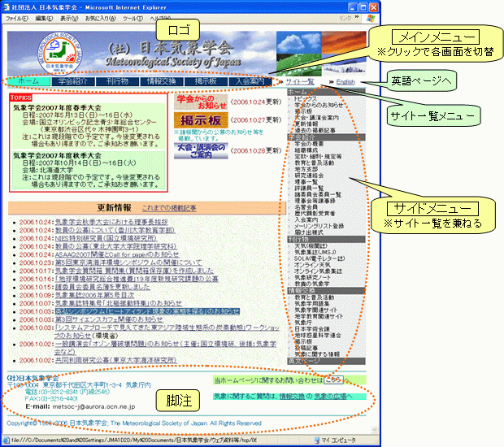Click 組織構成 in the side menu
This screenshot has width=504, height=447.
coord(306,150)
